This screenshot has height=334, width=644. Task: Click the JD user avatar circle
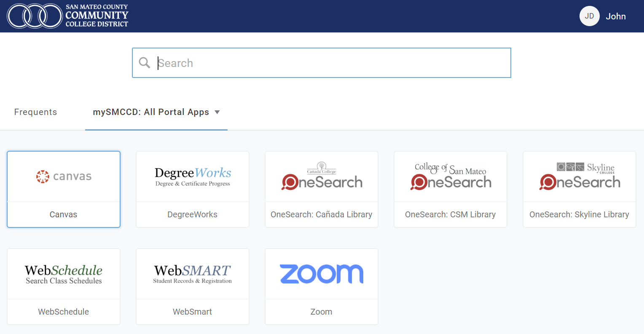click(x=589, y=16)
